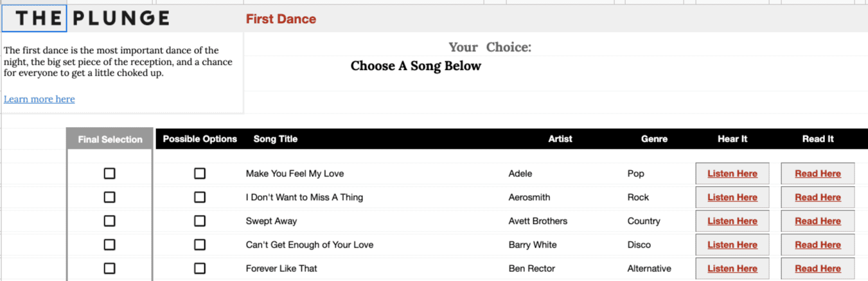Screen dimensions: 868x281
Task: Open the Learn more here link
Action: click(x=39, y=99)
